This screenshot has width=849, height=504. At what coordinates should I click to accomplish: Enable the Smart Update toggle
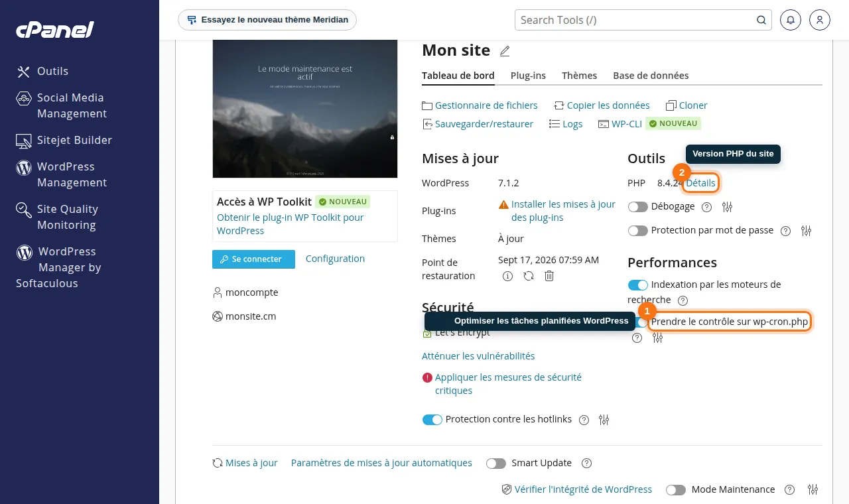click(496, 464)
